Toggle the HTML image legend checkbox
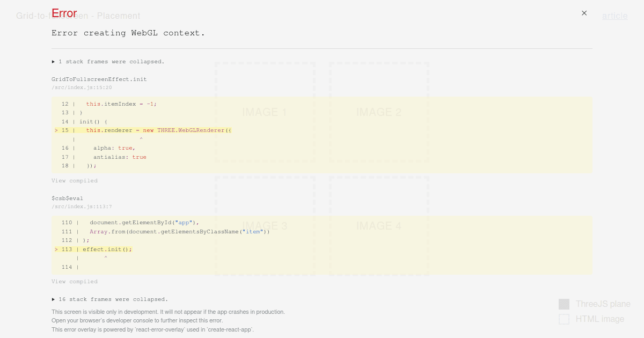 (x=564, y=319)
